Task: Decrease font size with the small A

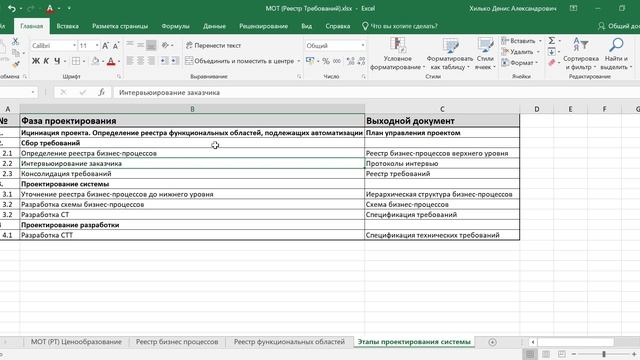Action: click(116, 46)
